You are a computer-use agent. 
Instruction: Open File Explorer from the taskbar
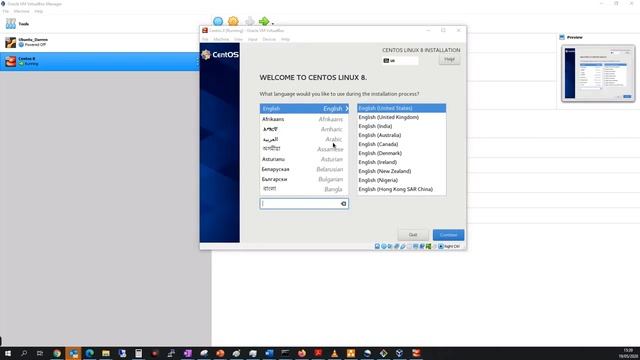click(x=106, y=353)
